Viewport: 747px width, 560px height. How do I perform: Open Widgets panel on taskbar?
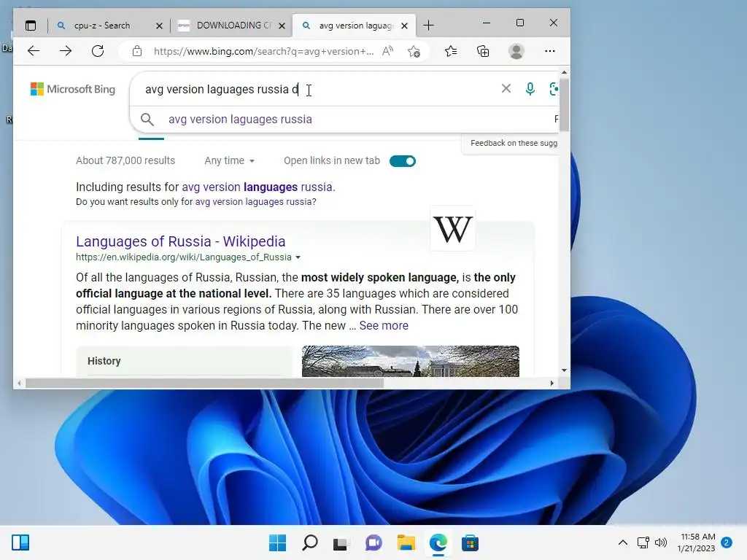(20, 542)
